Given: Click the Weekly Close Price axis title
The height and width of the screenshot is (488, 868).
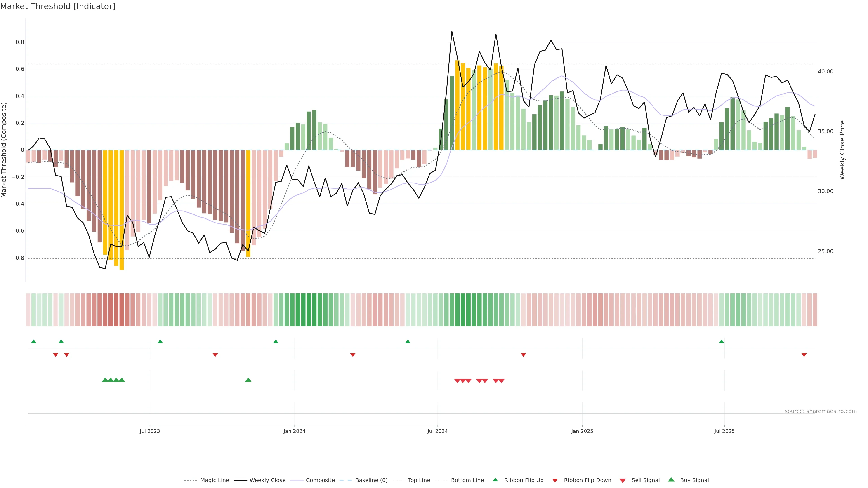Looking at the screenshot, I should point(842,150).
